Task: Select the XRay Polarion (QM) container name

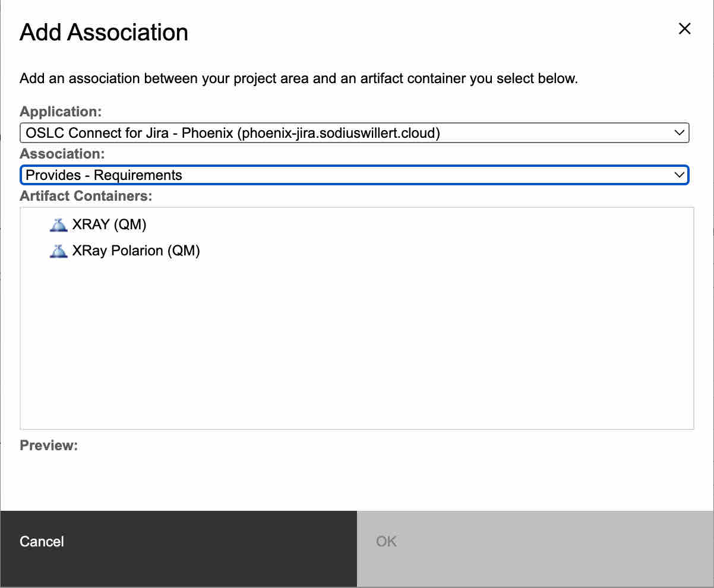Action: point(135,251)
